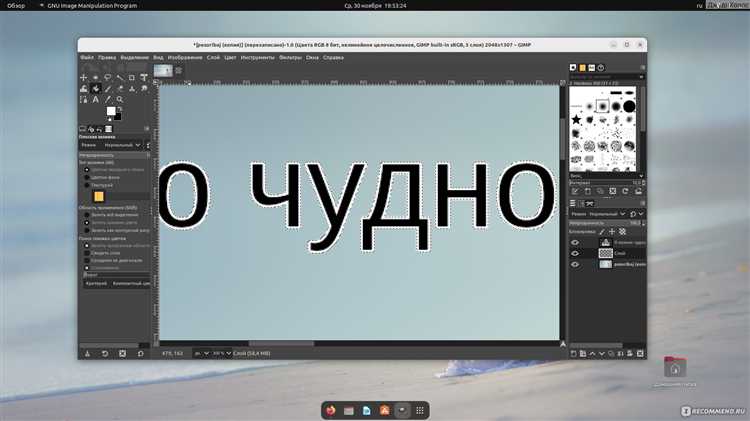
Task: Click the orange pattern swatch in tool options
Action: [x=99, y=196]
